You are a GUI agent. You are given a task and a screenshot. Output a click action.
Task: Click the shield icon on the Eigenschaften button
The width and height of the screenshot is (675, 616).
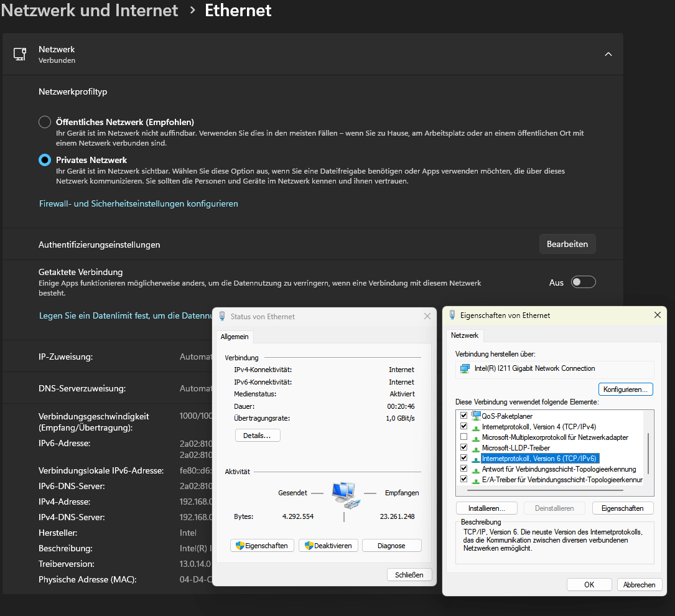[240, 545]
